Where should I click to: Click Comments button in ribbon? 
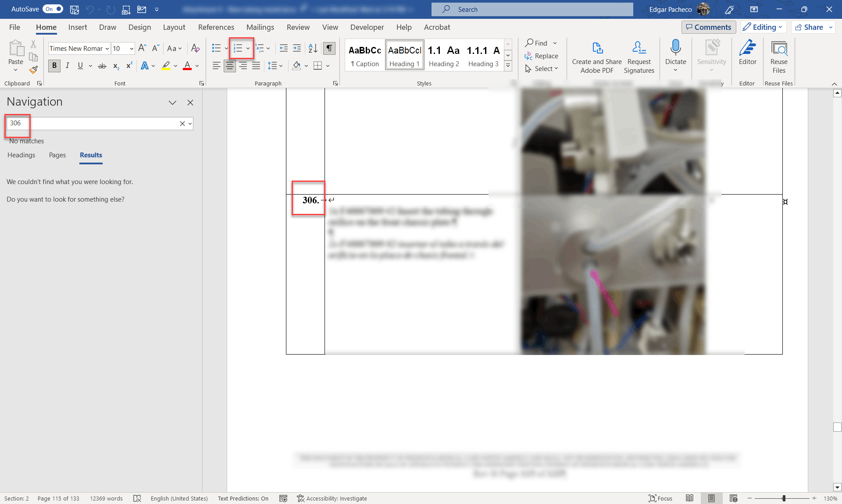pos(707,26)
